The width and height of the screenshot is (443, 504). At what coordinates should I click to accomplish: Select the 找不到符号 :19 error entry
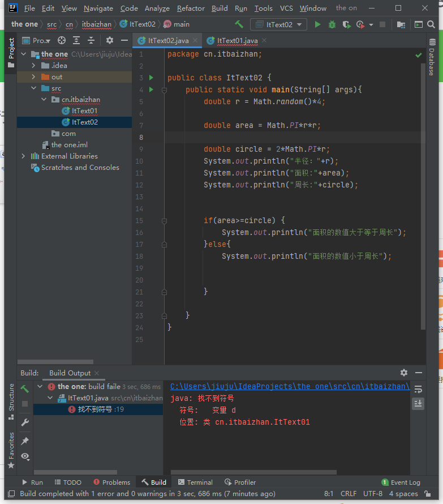[98, 409]
